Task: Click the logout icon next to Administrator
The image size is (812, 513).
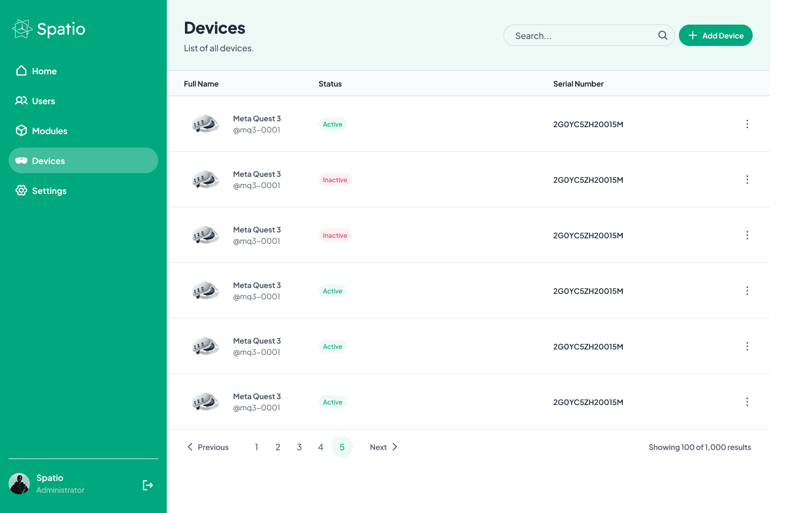Action: click(148, 485)
